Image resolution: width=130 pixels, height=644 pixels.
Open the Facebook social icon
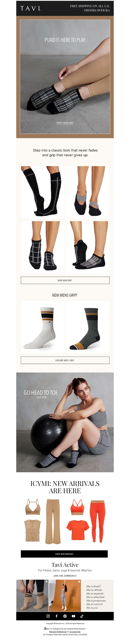coord(56,616)
